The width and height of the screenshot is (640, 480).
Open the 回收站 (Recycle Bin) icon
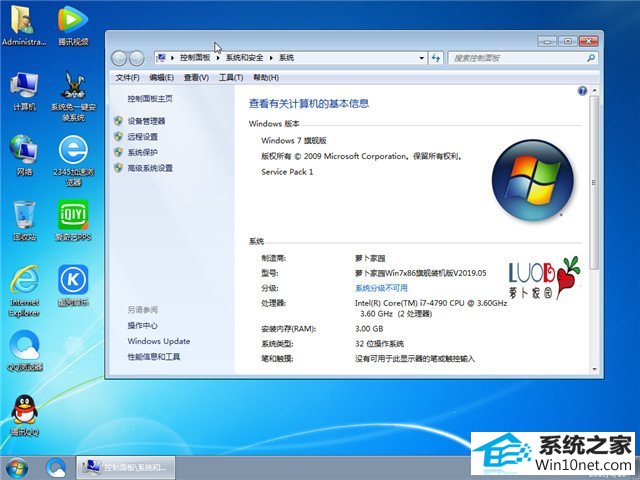pyautogui.click(x=24, y=220)
